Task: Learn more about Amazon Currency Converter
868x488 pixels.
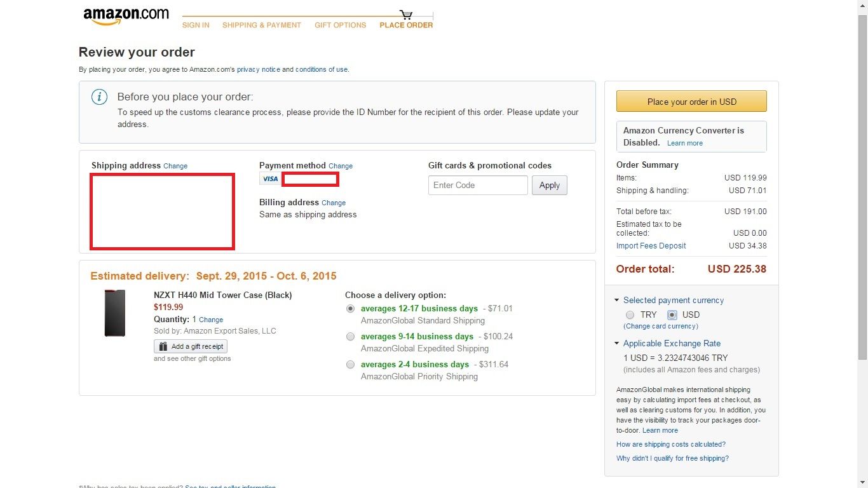Action: 685,144
